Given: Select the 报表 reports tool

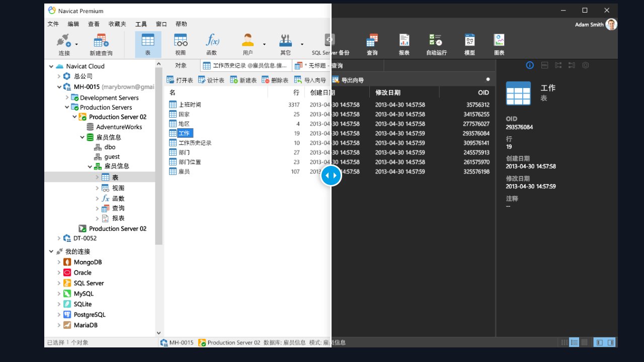Looking at the screenshot, I should pyautogui.click(x=404, y=44).
